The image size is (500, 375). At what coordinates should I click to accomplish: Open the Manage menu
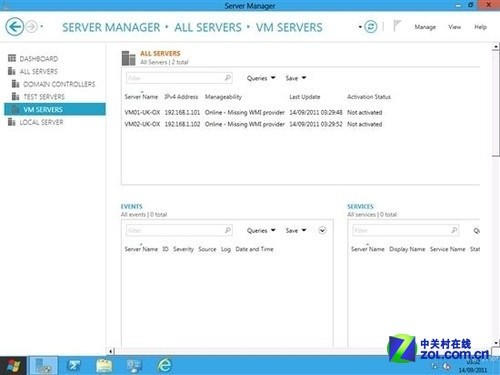pos(425,27)
